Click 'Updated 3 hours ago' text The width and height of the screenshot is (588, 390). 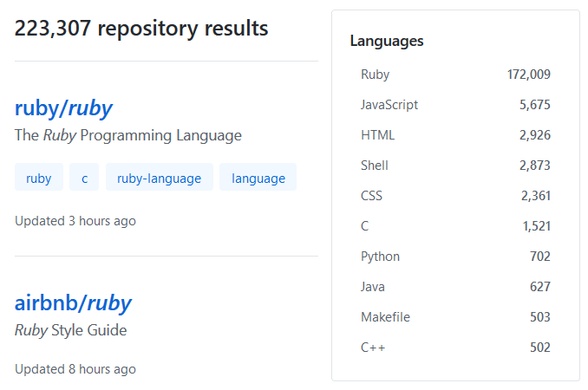[75, 221]
